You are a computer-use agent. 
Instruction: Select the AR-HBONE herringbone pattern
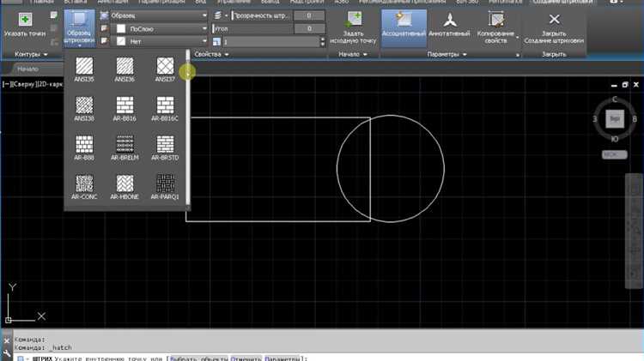point(125,184)
